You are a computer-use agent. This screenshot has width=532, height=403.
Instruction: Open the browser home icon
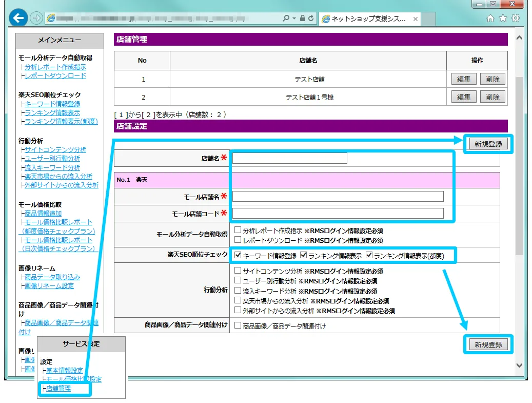pos(490,18)
